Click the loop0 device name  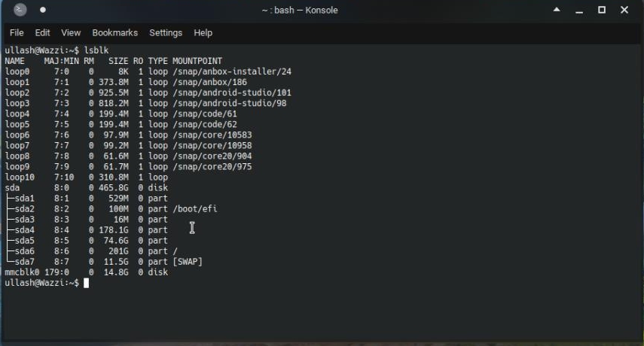[x=17, y=71]
